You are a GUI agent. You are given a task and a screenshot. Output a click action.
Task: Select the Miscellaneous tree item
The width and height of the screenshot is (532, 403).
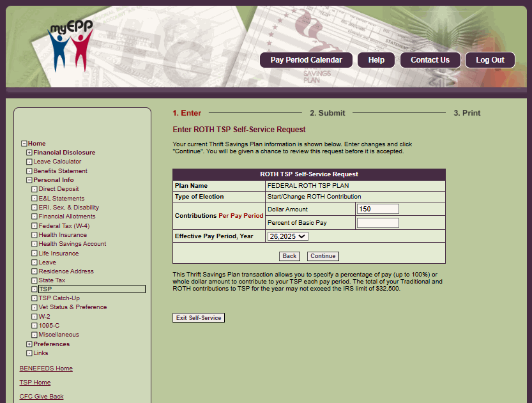59,335
